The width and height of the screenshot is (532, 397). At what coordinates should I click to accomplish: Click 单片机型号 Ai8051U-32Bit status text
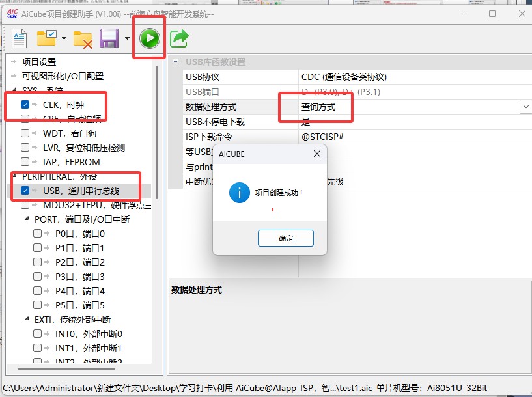click(x=432, y=388)
